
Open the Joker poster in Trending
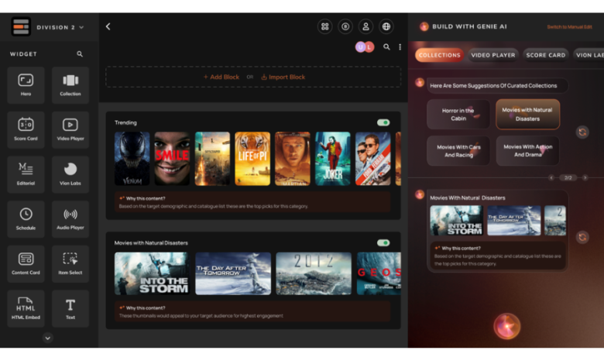pos(333,159)
